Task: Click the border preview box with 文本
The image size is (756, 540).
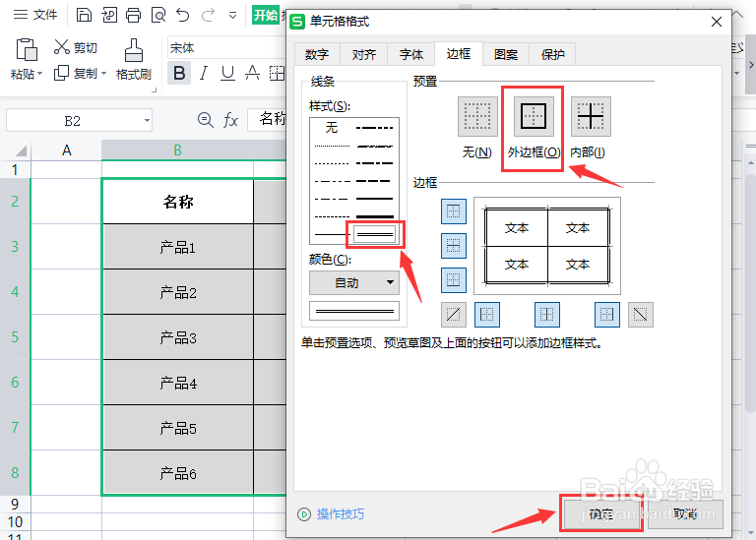Action: (547, 246)
